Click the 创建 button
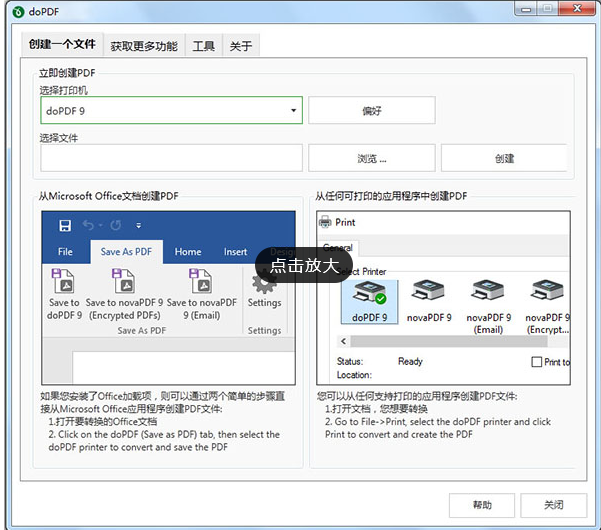601x530 pixels. click(504, 158)
